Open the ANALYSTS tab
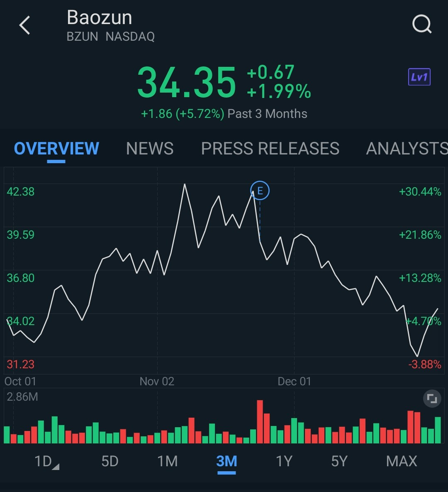Screen dimensions: 448x492 click(407, 148)
